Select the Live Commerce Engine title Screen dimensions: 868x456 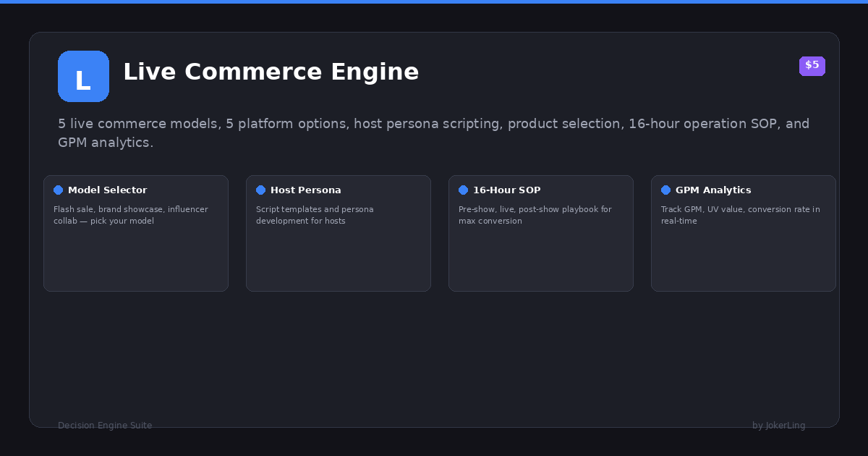(x=271, y=72)
